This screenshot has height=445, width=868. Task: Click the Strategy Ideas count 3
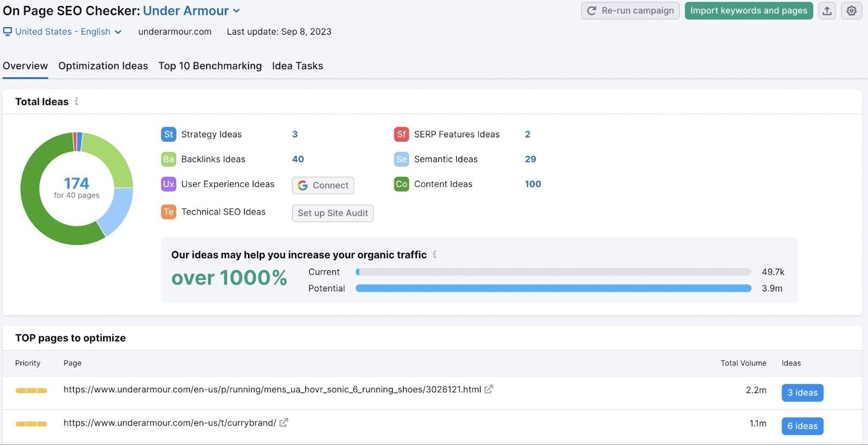(295, 135)
